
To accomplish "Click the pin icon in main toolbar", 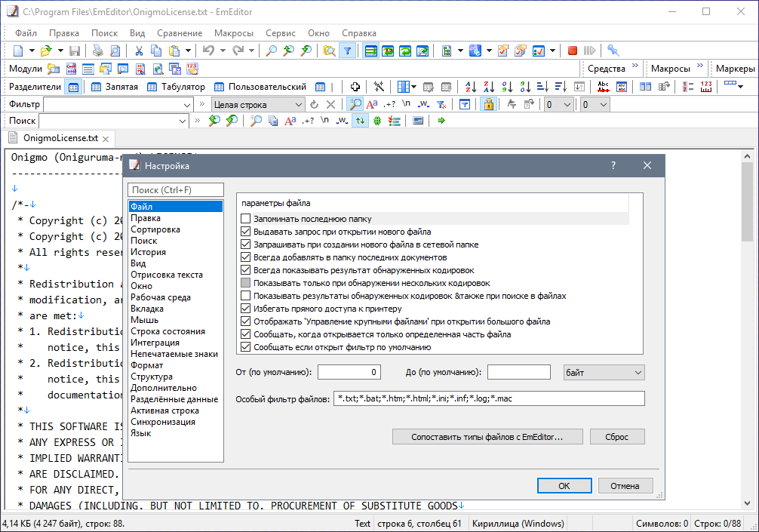I will click(x=613, y=51).
